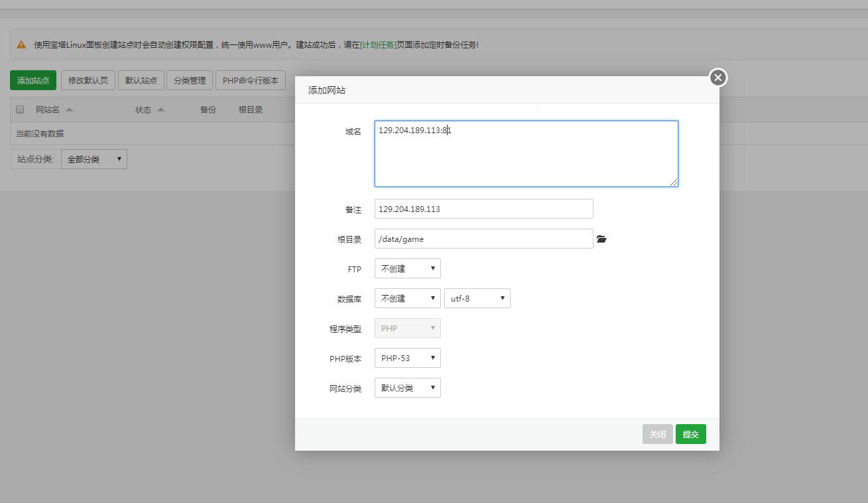
Task: Click the folder icon beside root directory
Action: tap(601, 239)
